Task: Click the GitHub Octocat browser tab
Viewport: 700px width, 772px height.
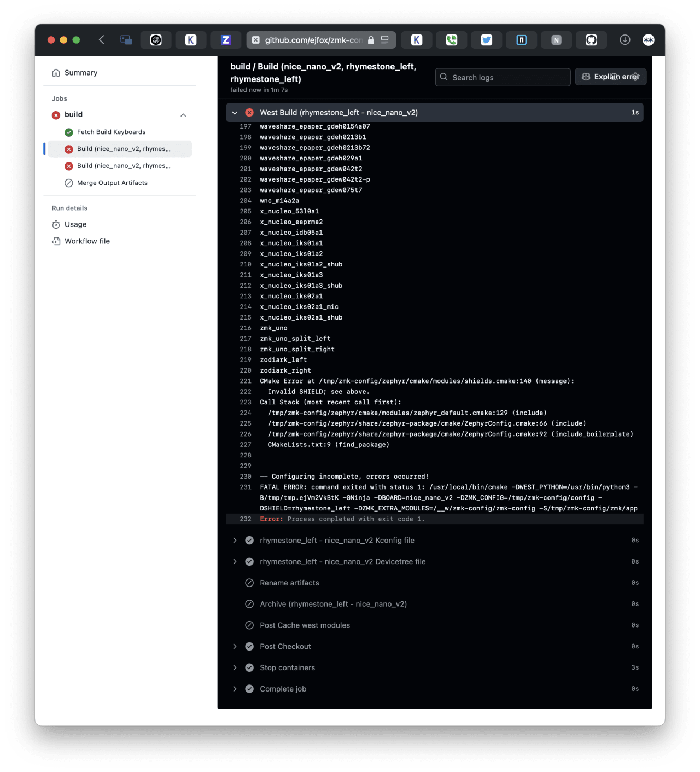Action: (x=591, y=39)
